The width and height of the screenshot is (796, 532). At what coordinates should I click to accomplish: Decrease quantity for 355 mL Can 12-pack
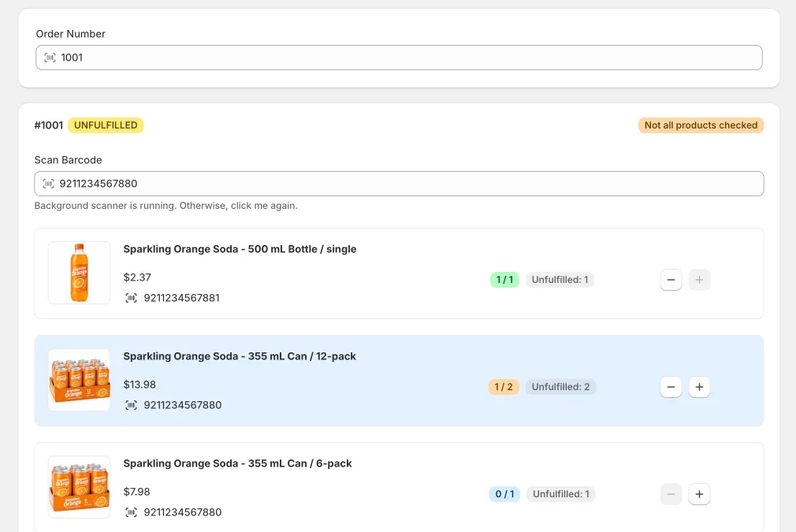671,387
